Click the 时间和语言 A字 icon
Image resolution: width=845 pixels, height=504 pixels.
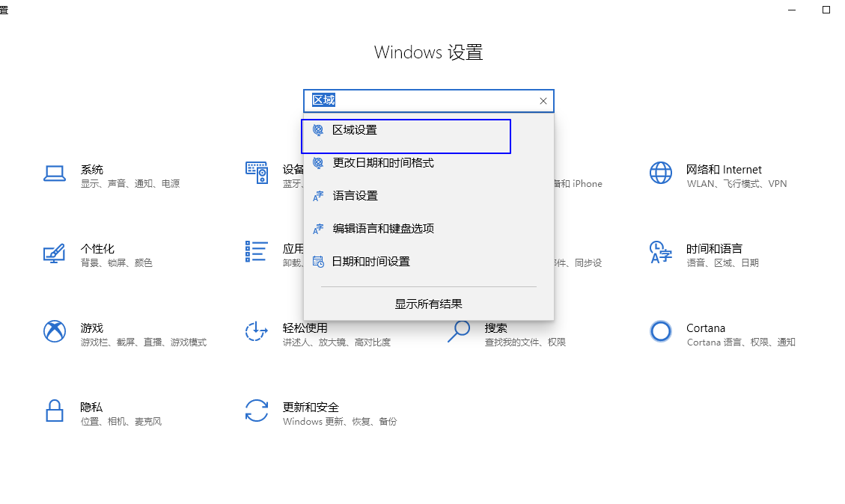point(660,252)
